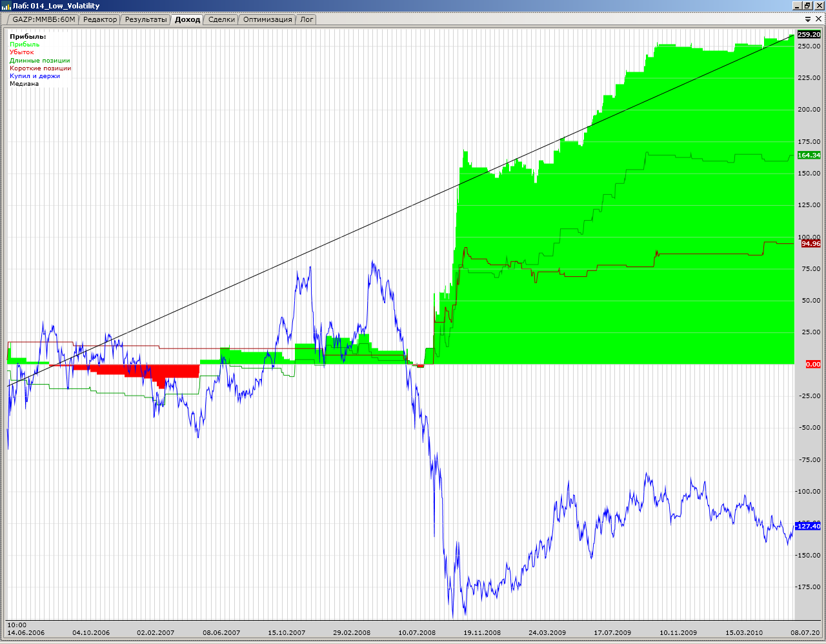Open the Оптимизация tab
826x644 pixels.
click(267, 19)
